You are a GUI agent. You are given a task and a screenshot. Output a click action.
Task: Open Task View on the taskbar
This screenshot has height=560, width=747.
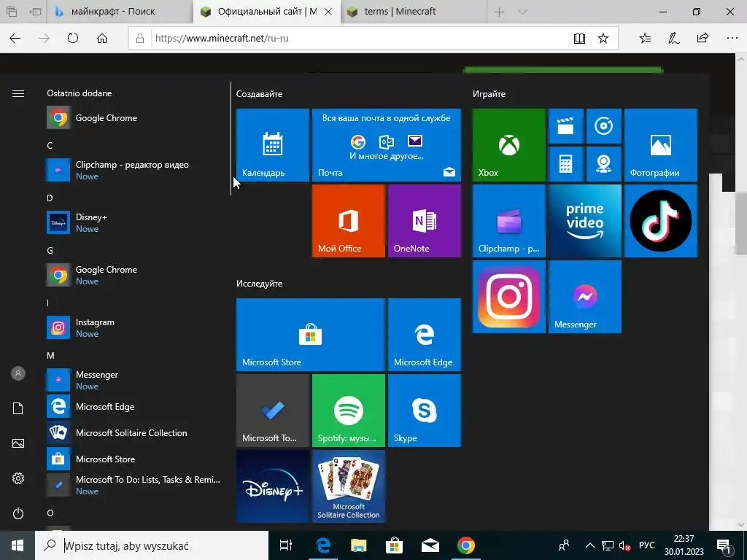286,545
